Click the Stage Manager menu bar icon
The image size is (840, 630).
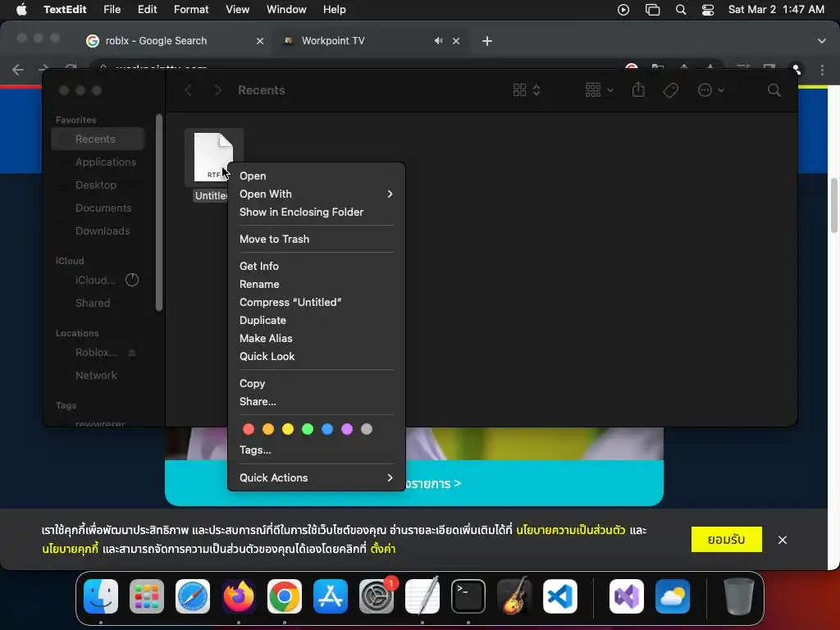pyautogui.click(x=652, y=10)
